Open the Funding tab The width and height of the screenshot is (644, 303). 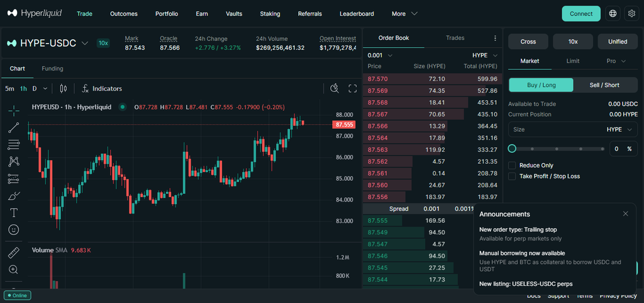pos(53,69)
